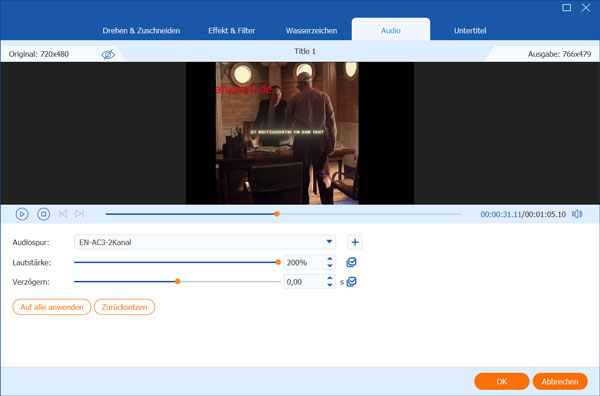Jump to next frame
This screenshot has width=600, height=396.
pos(79,214)
